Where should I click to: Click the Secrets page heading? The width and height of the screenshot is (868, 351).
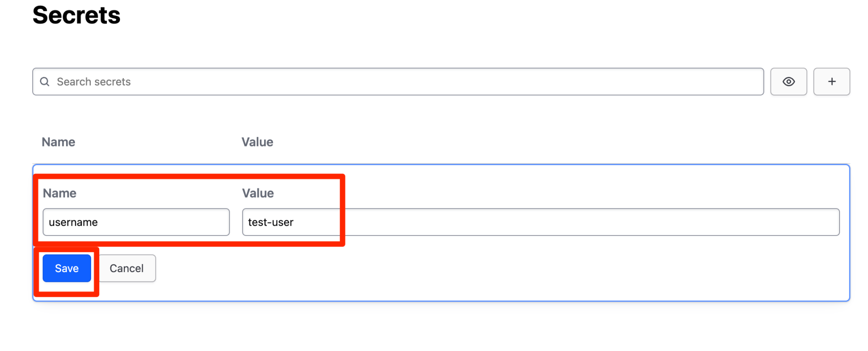(76, 15)
